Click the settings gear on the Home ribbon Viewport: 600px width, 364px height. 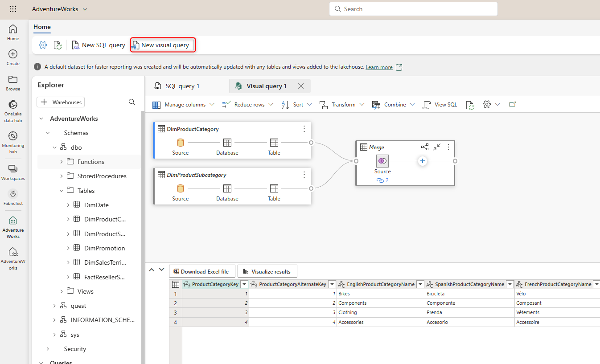[x=42, y=45]
